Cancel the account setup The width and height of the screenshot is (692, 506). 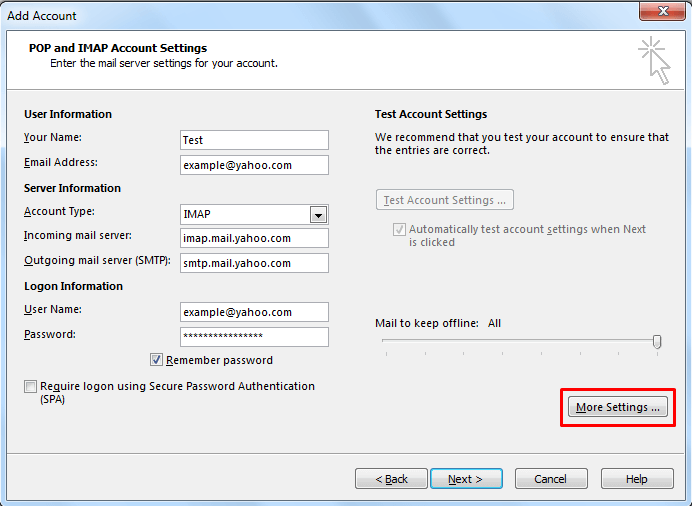(x=550, y=479)
